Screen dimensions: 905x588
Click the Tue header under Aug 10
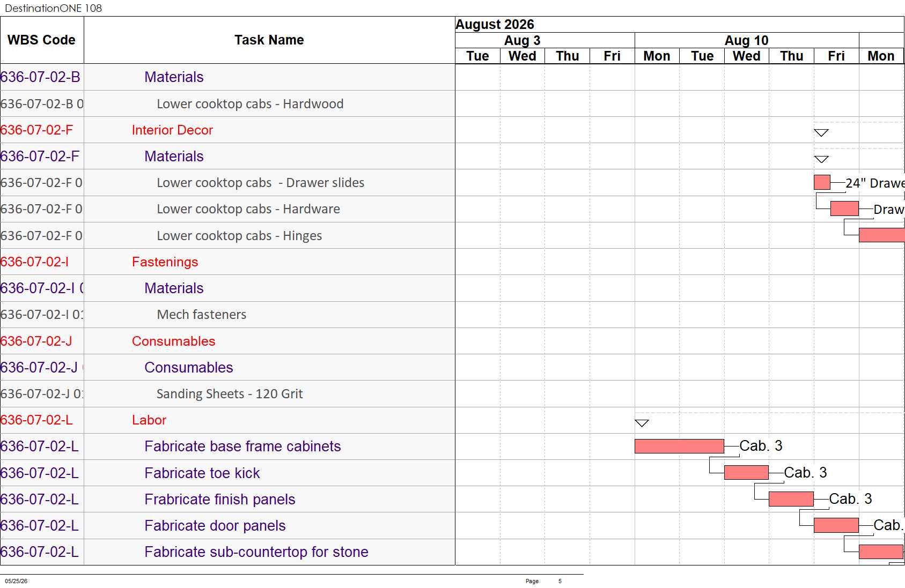[702, 56]
